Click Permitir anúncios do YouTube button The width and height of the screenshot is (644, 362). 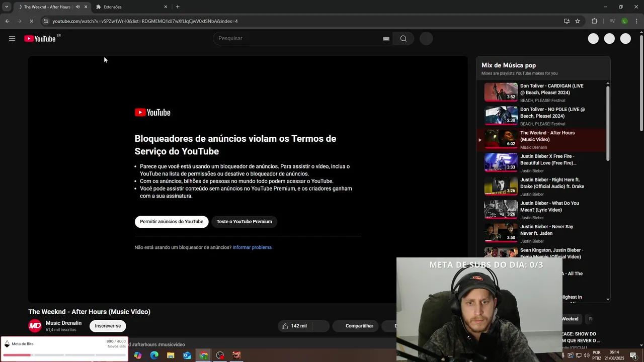172,222
